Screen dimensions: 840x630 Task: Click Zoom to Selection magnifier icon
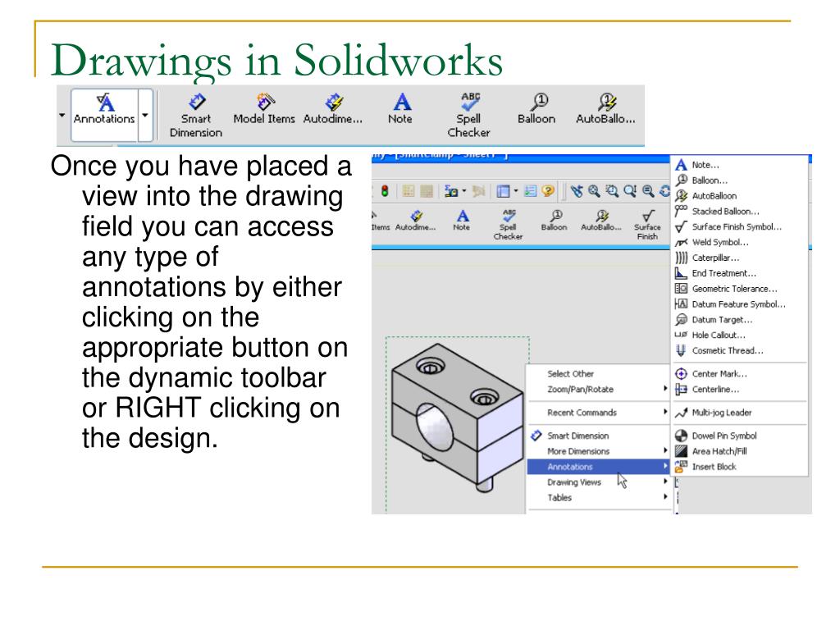pyautogui.click(x=648, y=190)
